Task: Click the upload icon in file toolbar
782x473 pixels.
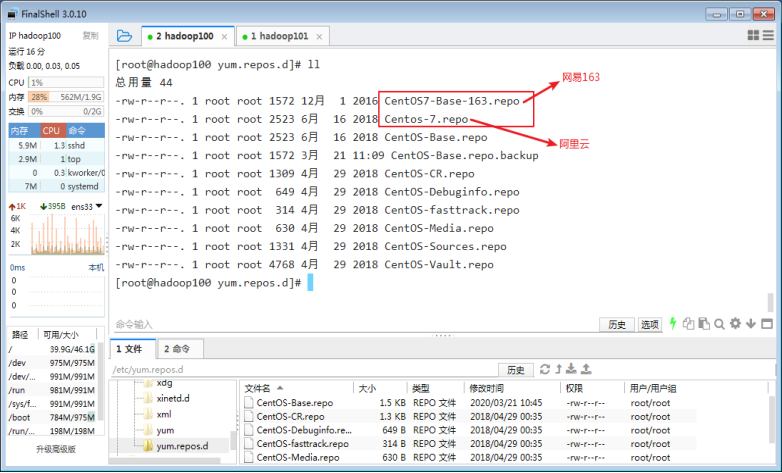Action: [586, 369]
